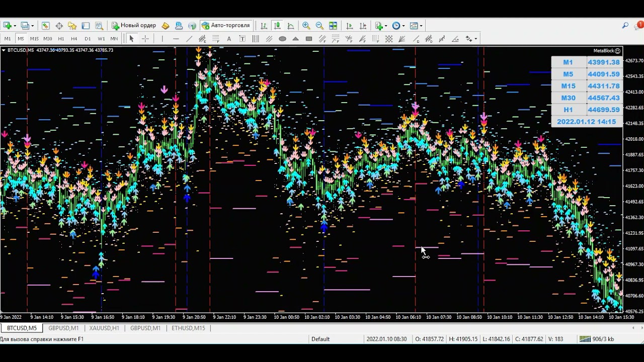Open the templates dropdown arrow
644x362 pixels.
pos(421,26)
